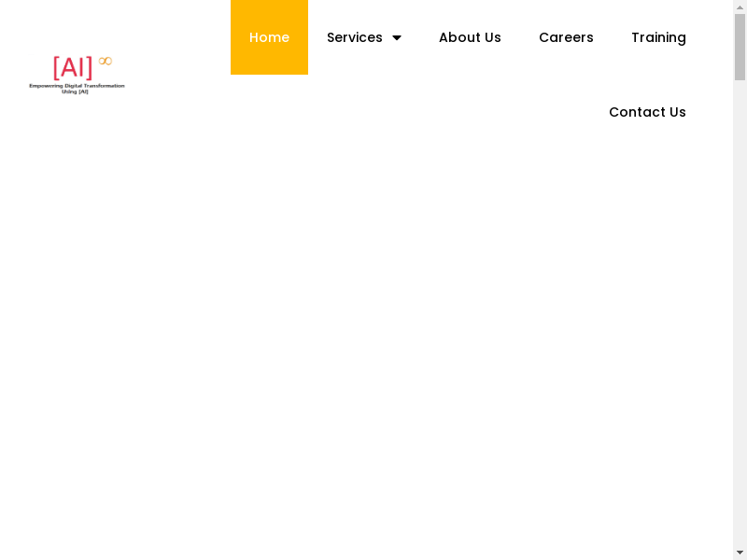Image resolution: width=747 pixels, height=560 pixels.
Task: Click the vertical scrollbar thumb
Action: click(x=740, y=47)
